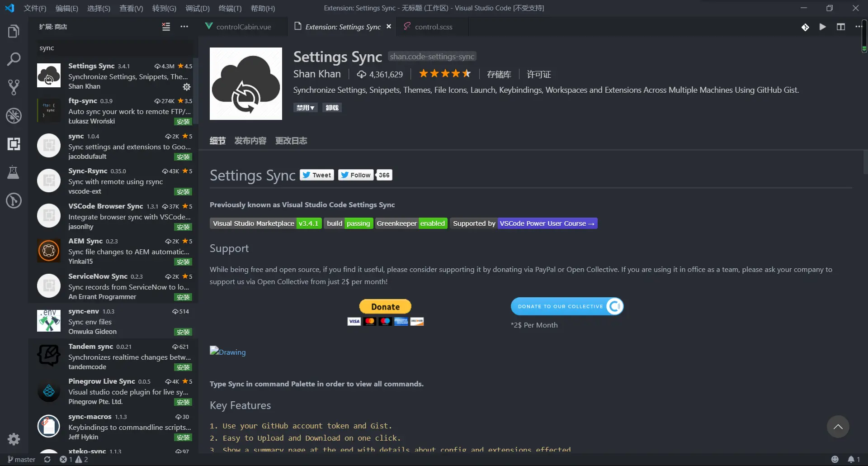Open the 帮助(H) menu
Image resolution: width=868 pixels, height=466 pixels.
click(x=263, y=8)
